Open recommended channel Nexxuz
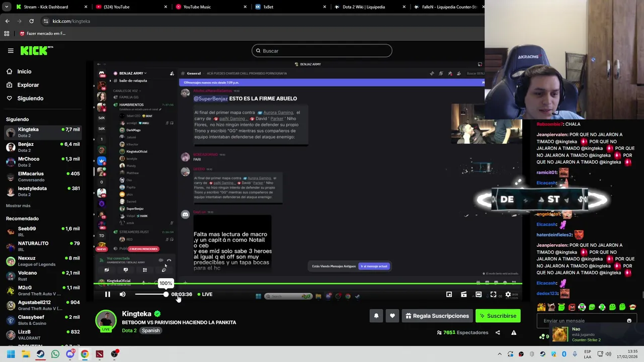This screenshot has width=644, height=362. [x=43, y=260]
